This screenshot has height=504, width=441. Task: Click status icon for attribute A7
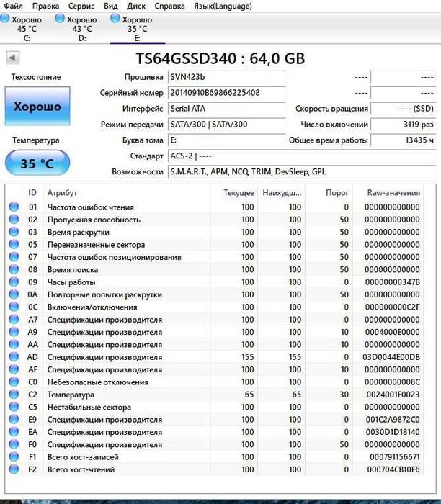[x=14, y=319]
